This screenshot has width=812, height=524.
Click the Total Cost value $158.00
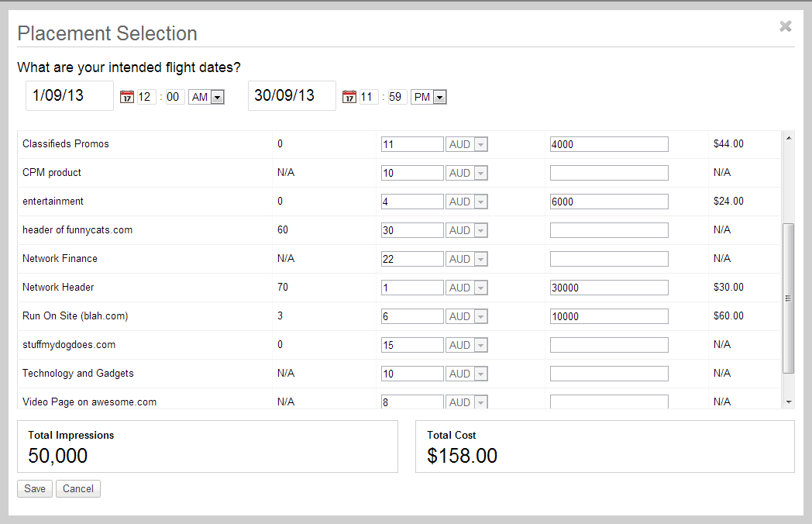point(462,456)
